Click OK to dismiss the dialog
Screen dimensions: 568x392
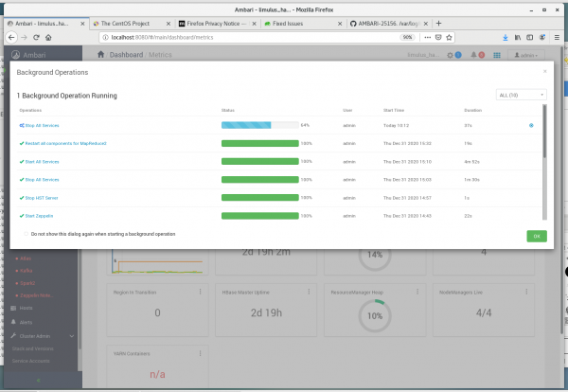pos(537,236)
